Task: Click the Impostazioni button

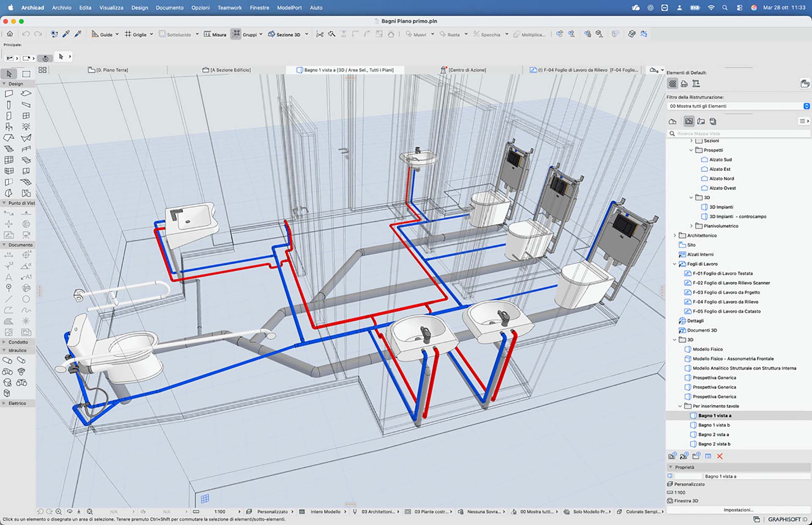Action: click(x=738, y=510)
